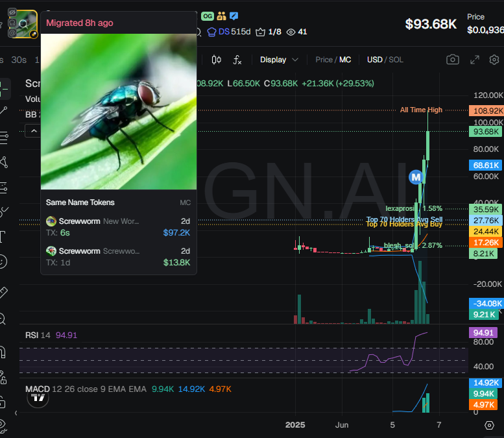The image size is (504, 438).
Task: Click the $93.68K market cap header
Action: [431, 24]
